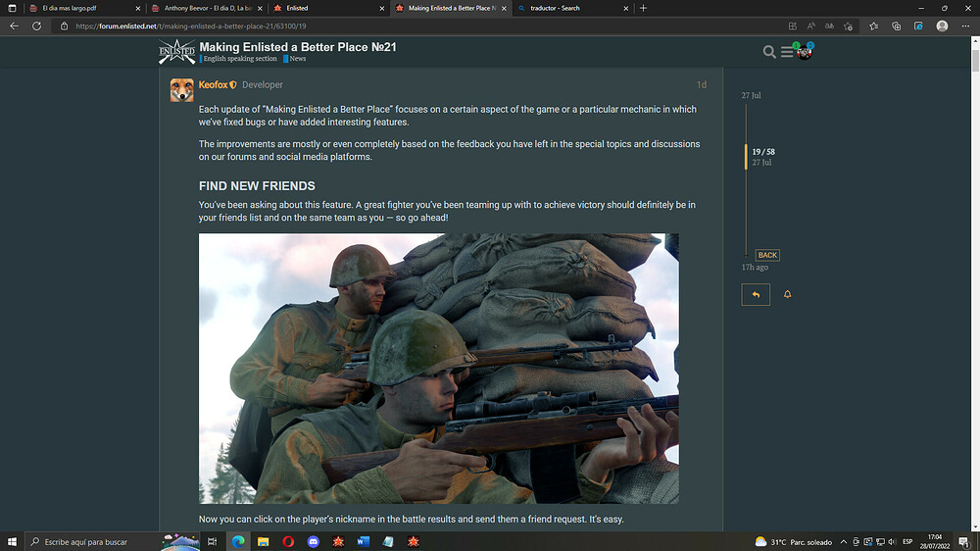The image size is (980, 551).
Task: Click the scrollbar up arrow
Action: 975,40
